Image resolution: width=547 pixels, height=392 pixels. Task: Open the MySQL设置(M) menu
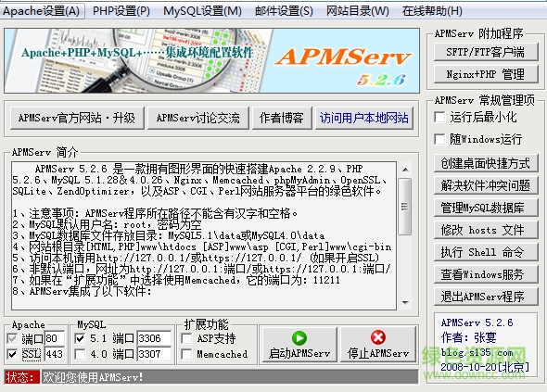(202, 11)
